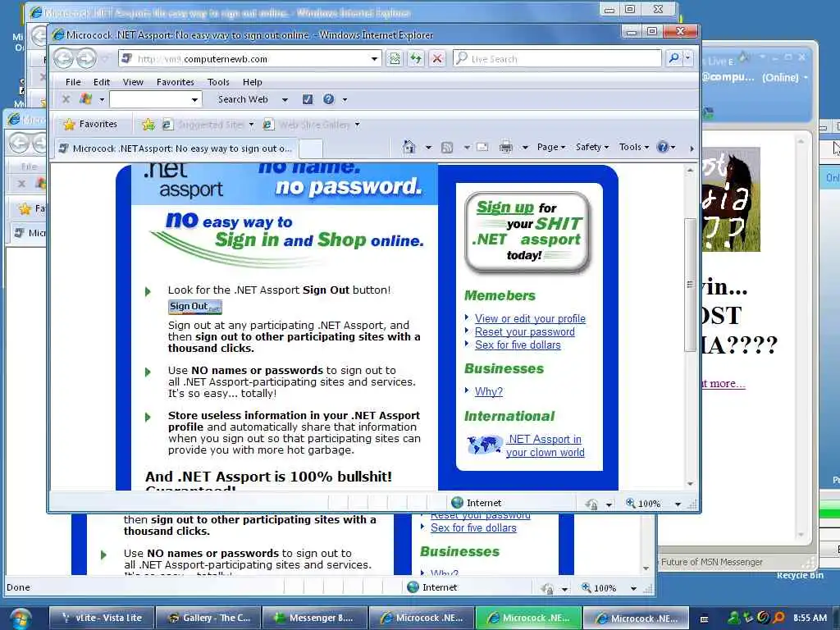Image resolution: width=840 pixels, height=630 pixels.
Task: Click the RSS feeds icon in command bar
Action: (x=447, y=148)
